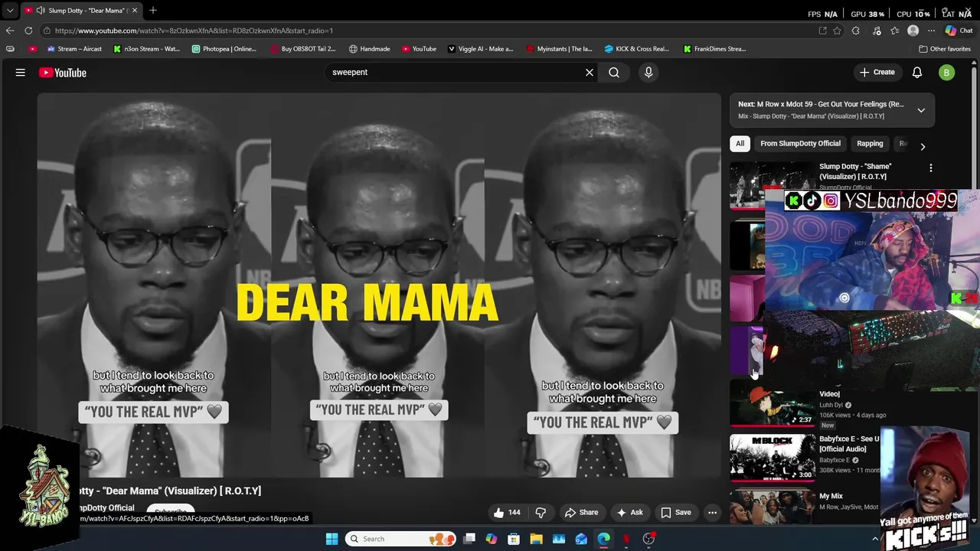This screenshot has width=980, height=551.
Task: Switch to Microsoft Edge on taskbar
Action: click(604, 539)
